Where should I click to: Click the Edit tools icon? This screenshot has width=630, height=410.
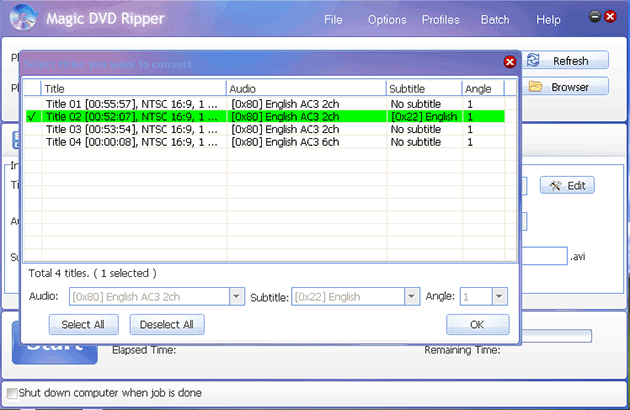555,185
